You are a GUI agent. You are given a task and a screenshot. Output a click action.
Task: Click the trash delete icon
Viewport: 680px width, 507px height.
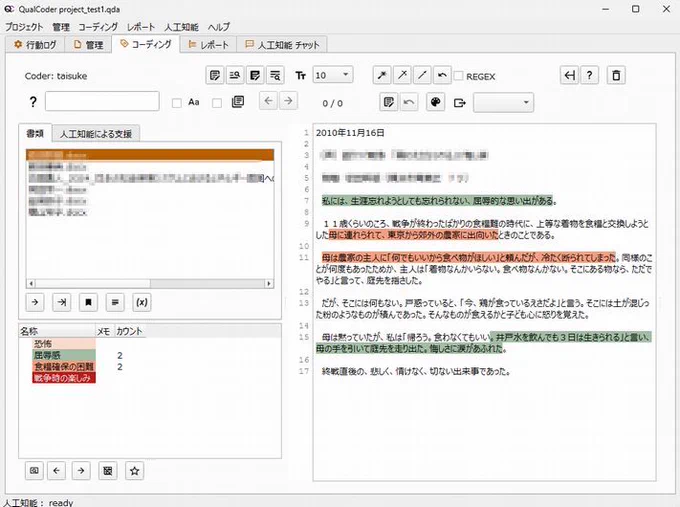(616, 75)
